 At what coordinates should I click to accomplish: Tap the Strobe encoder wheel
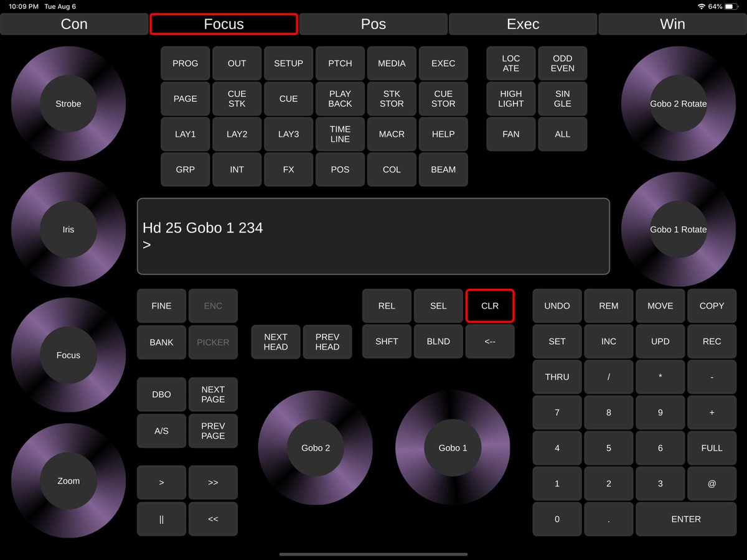pos(68,104)
